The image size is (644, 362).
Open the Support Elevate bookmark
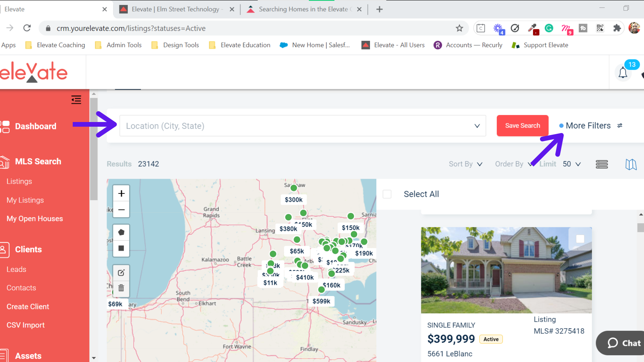tap(540, 45)
